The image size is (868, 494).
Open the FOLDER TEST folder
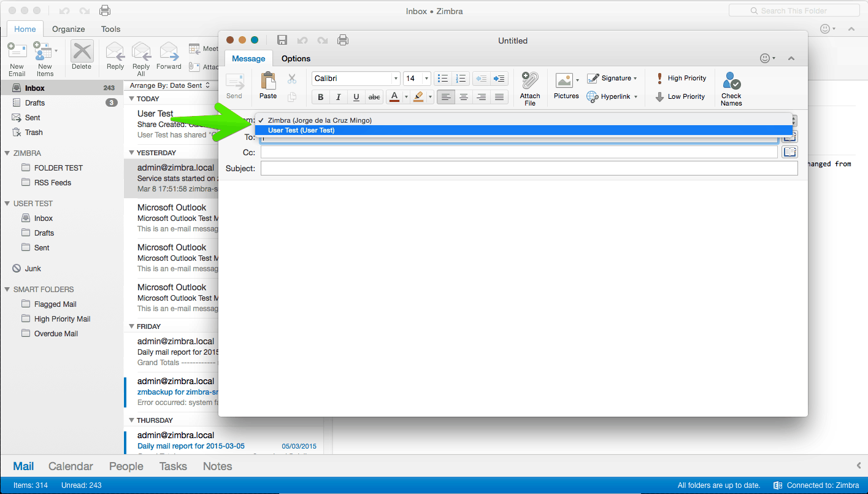click(58, 168)
